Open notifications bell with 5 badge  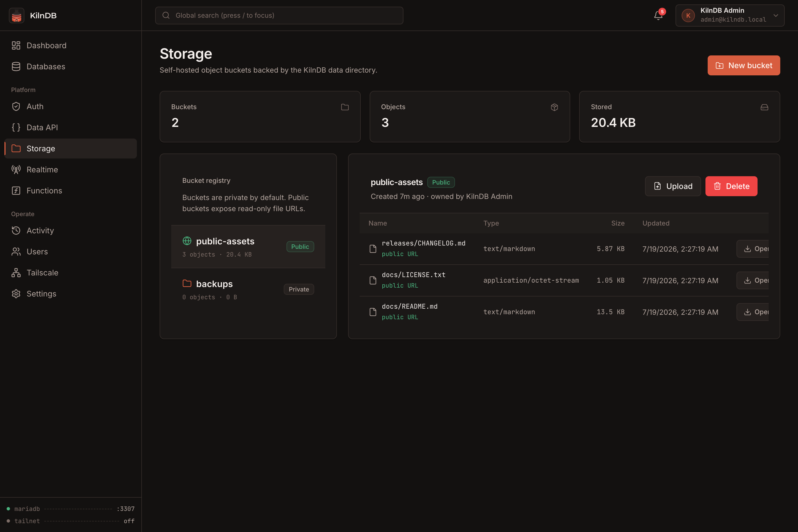coord(658,16)
